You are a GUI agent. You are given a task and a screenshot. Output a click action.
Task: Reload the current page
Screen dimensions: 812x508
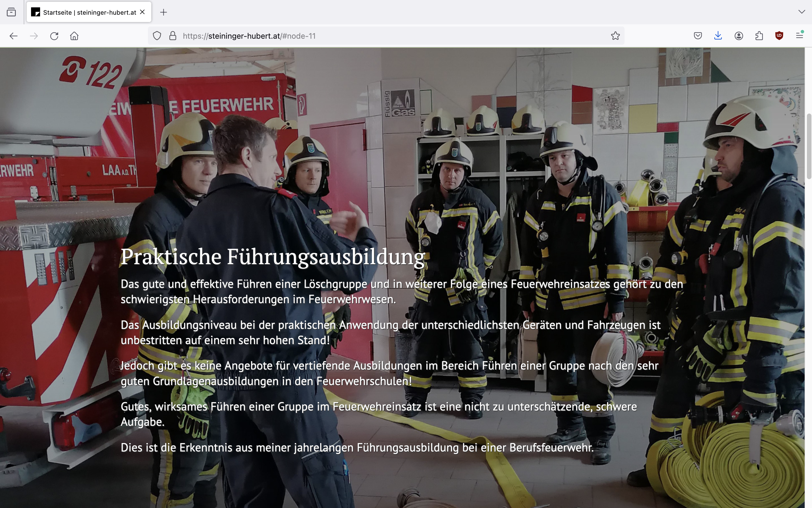coord(54,36)
